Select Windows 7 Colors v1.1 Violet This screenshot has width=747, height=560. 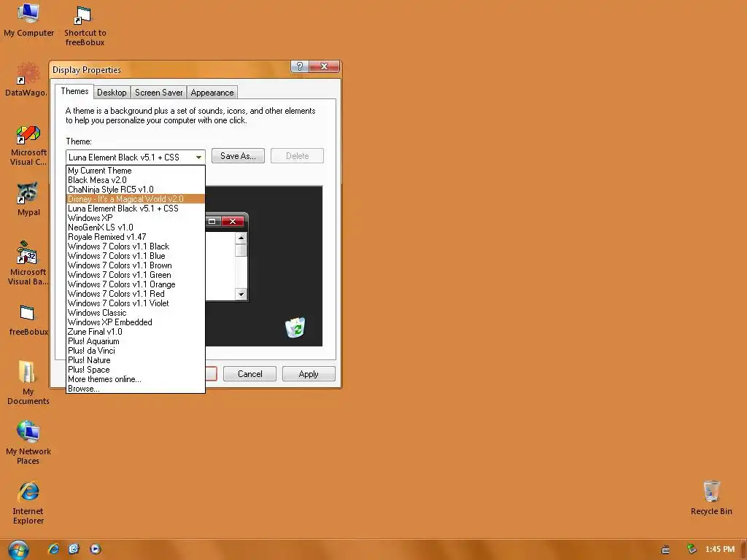point(135,303)
